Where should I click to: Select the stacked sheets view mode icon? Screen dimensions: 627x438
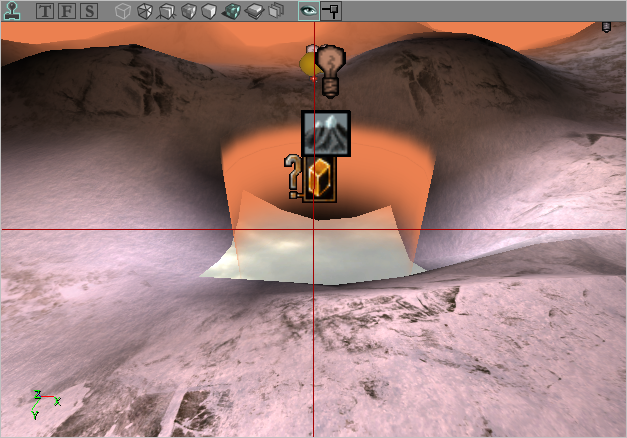pos(276,12)
